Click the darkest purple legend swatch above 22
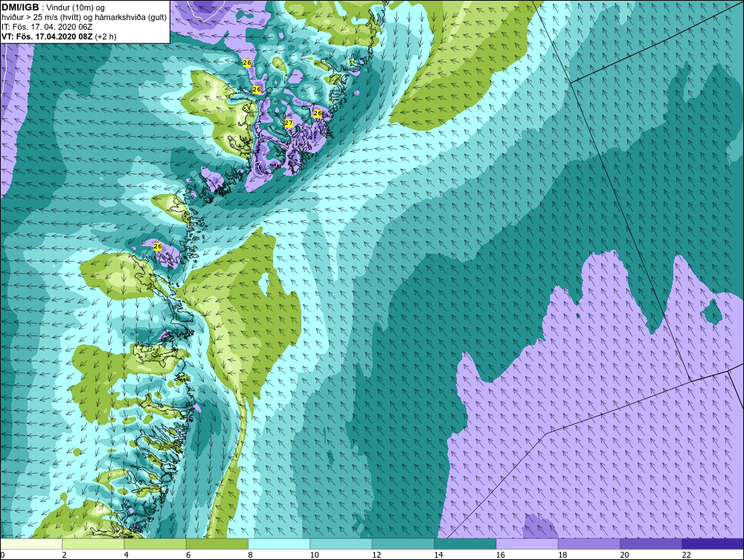Viewport: 744px width, 560px height. click(713, 544)
